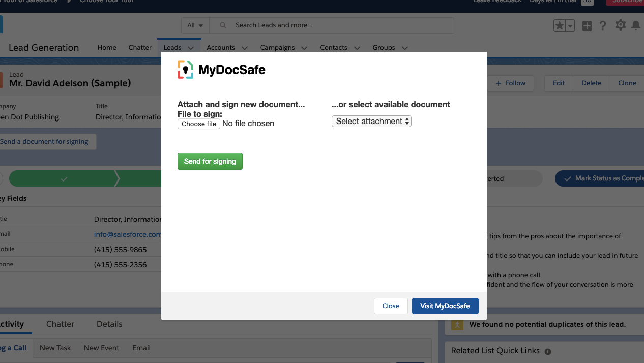Viewport: 644px width, 363px height.
Task: Open the Select attachment dropdown
Action: tap(371, 121)
